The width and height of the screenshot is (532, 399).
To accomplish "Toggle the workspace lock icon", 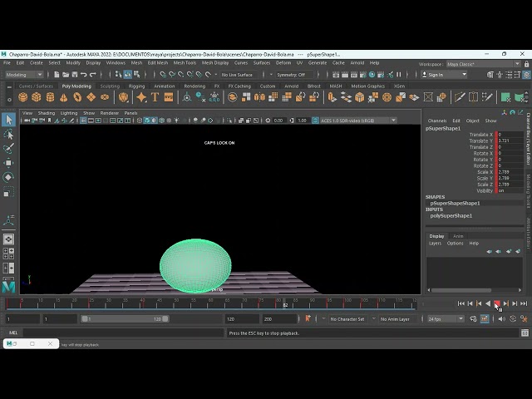I will tap(526, 64).
